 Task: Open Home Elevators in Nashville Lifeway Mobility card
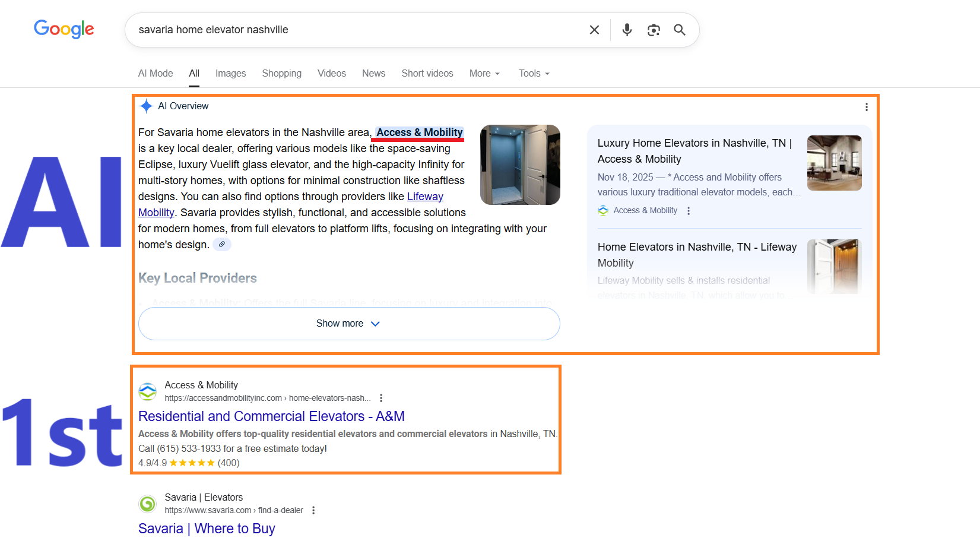(x=697, y=255)
